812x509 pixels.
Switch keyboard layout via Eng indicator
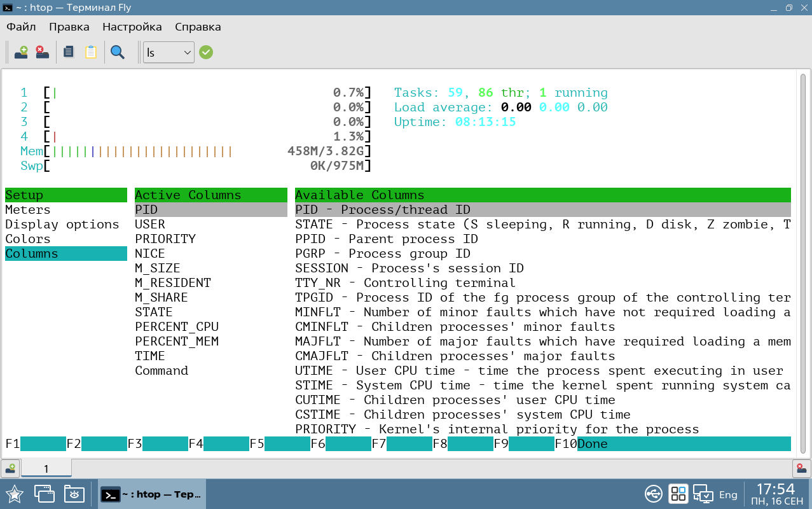[728, 494]
